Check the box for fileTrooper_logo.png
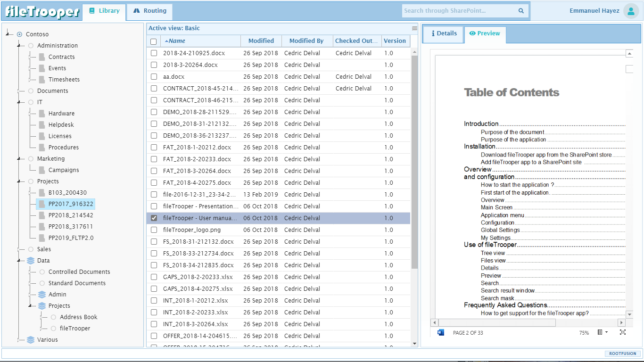 click(x=154, y=230)
